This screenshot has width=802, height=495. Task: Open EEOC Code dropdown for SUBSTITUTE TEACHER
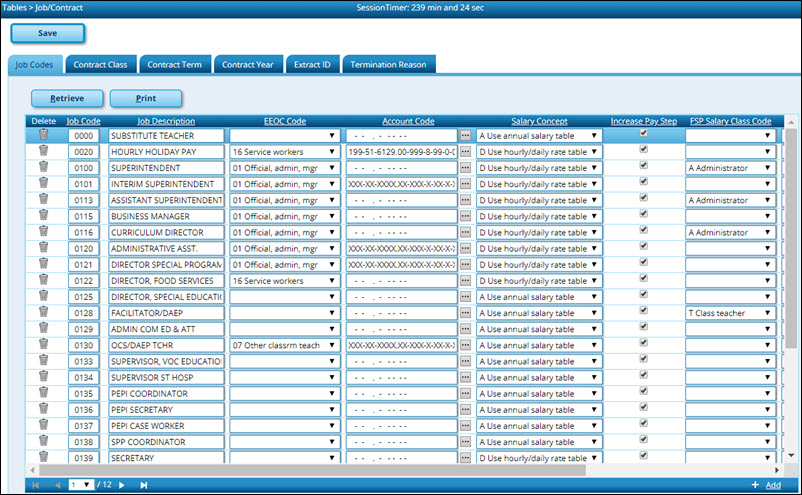click(x=285, y=136)
